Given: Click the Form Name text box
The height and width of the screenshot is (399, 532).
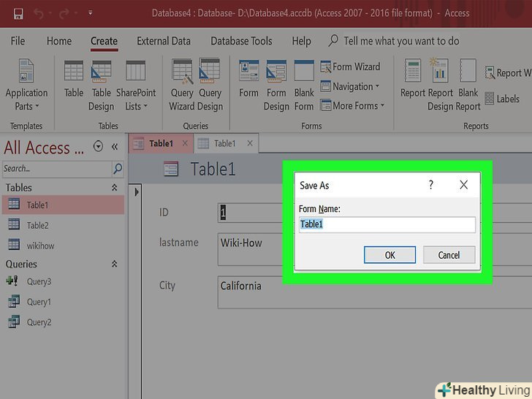Looking at the screenshot, I should (387, 224).
